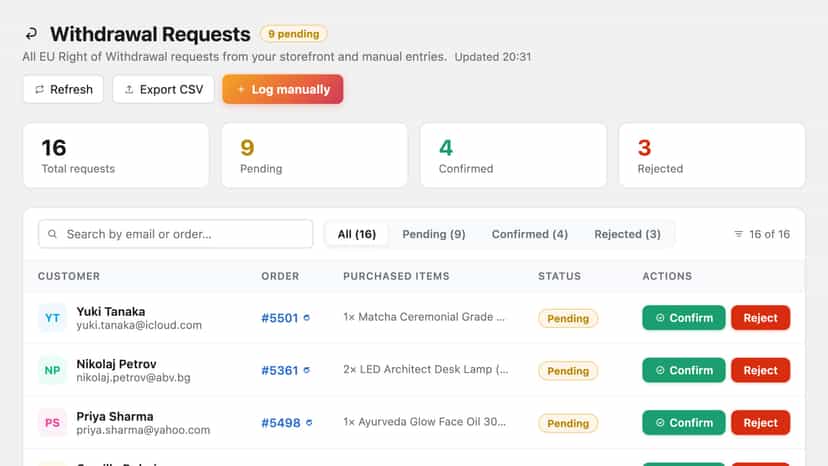Click the email yuki.tanaka@icloud.com
Viewport: 828px width, 466px height.
pyautogui.click(x=139, y=325)
